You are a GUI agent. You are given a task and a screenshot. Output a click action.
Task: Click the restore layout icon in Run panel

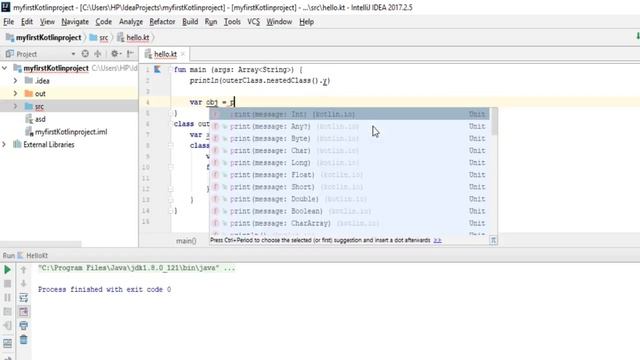[7, 343]
